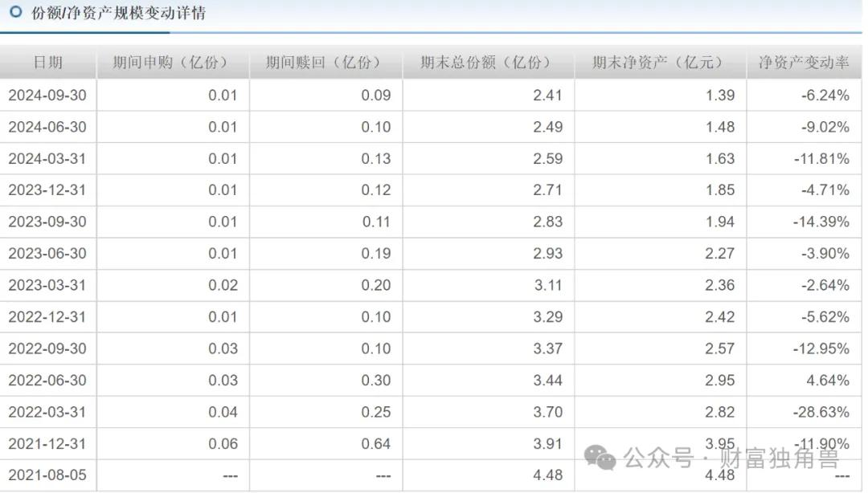The height and width of the screenshot is (493, 868).
Task: Click the net assets value 1.39
Action: point(720,96)
